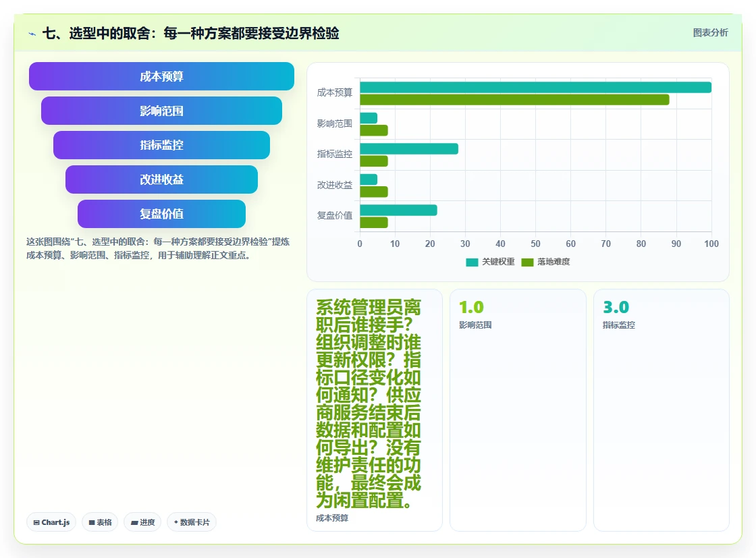Image resolution: width=756 pixels, height=558 pixels.
Task: Click the 影响范围 y-axis label
Action: pos(335,123)
